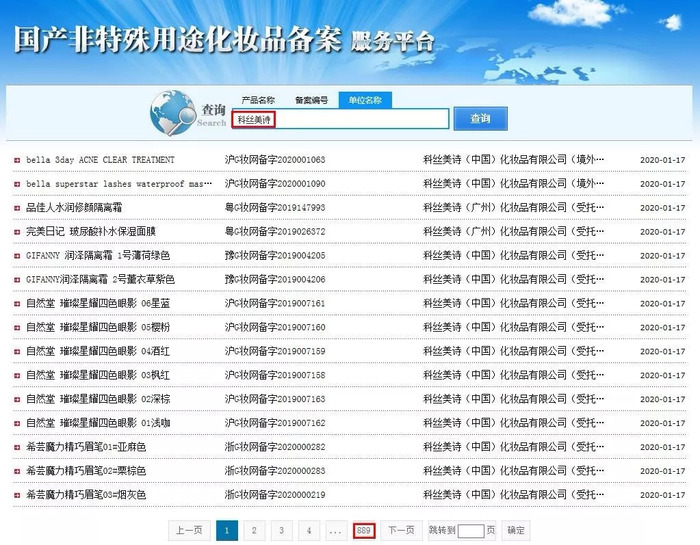700x545 pixels.
Task: Select the 单位名称 search tab
Action: tap(365, 100)
